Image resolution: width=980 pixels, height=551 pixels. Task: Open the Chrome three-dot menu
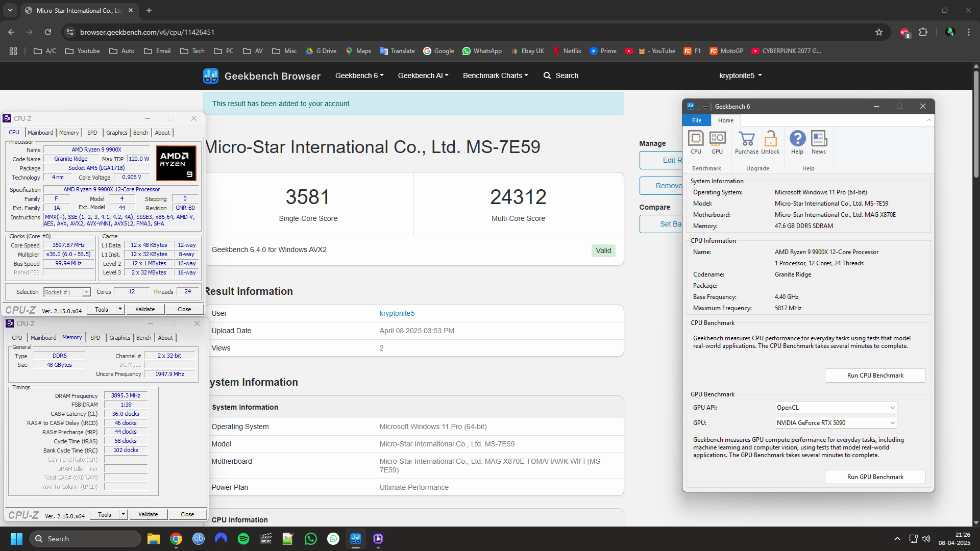969,32
